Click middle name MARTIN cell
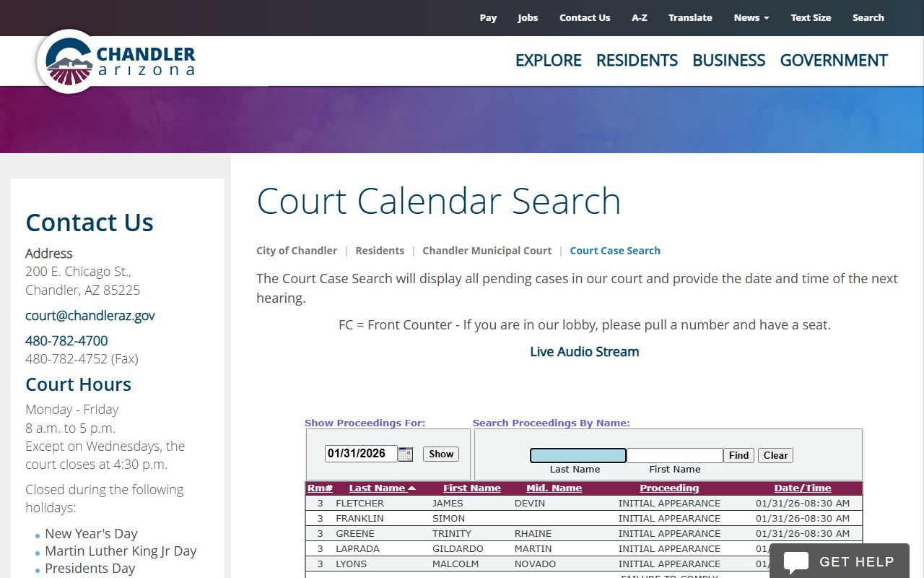This screenshot has height=578, width=924. point(533,549)
